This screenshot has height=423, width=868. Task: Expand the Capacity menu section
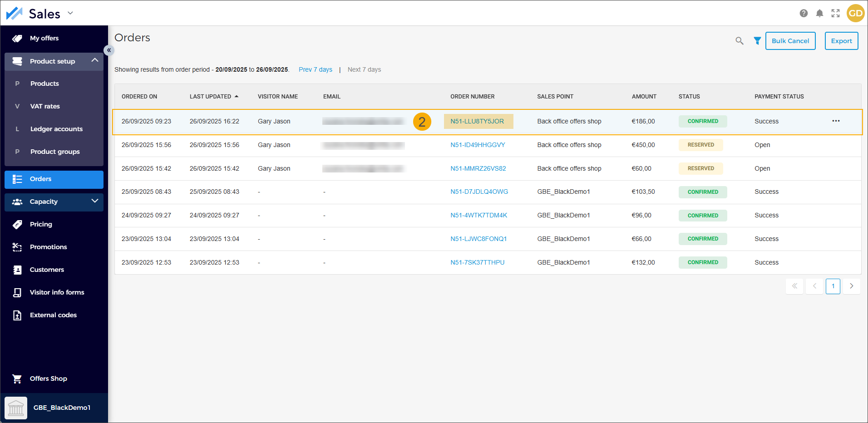click(94, 202)
